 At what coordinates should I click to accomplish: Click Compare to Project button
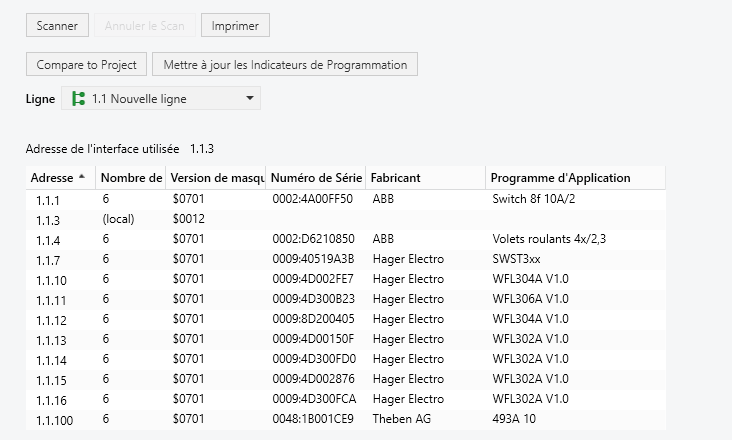(86, 64)
